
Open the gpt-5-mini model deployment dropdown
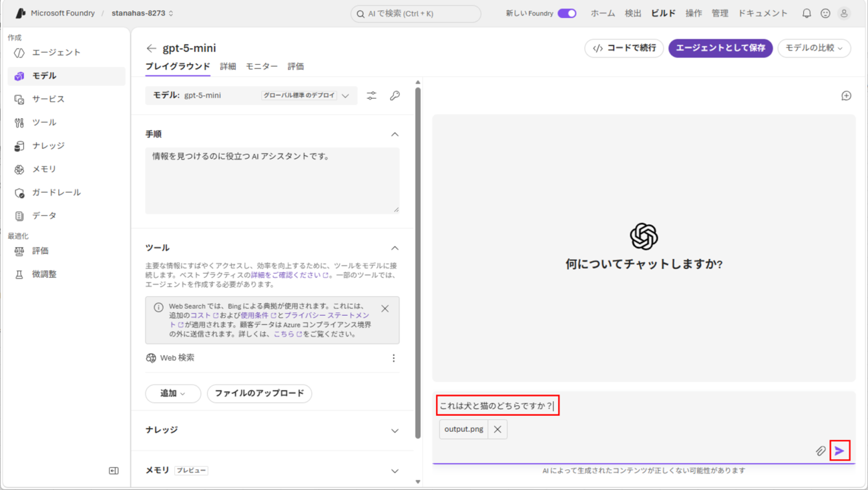[x=251, y=95]
